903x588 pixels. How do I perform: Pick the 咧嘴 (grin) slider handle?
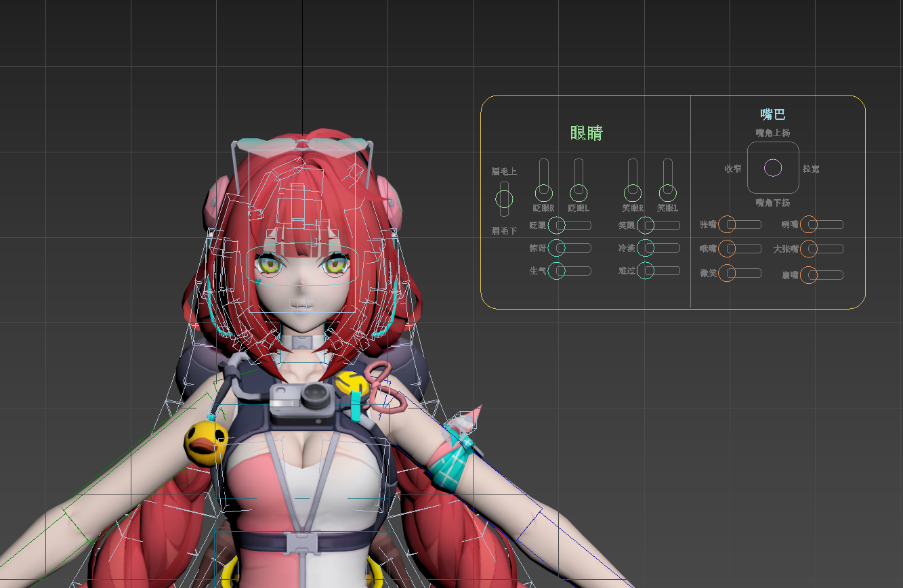809,224
